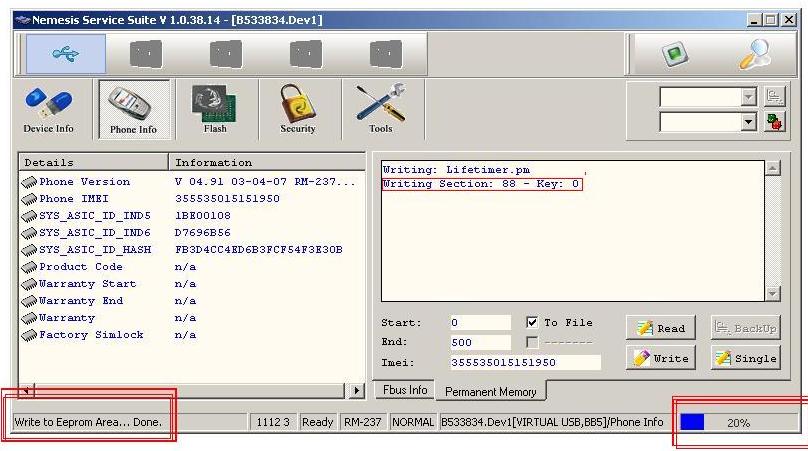808x451 pixels.
Task: Click the RM-237 status bar entry
Action: 363,422
